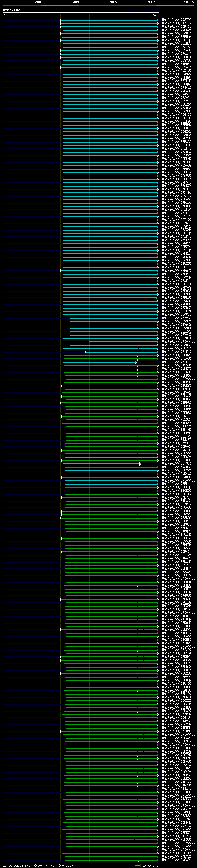Viewport: 197px width, 868px height.
Task: Open hit UniRef100_Q93VP3
Action: [x=176, y=20]
